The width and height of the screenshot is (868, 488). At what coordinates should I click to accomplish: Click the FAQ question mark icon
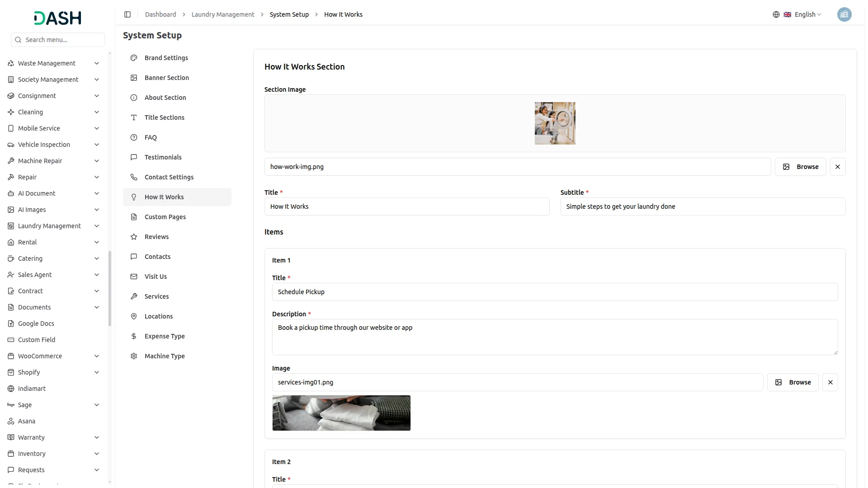click(x=134, y=137)
